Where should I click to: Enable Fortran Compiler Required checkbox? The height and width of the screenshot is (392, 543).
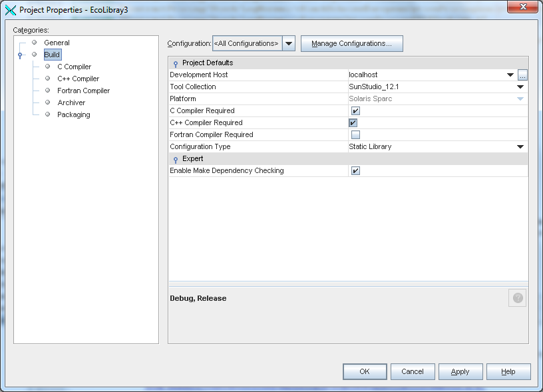point(355,135)
